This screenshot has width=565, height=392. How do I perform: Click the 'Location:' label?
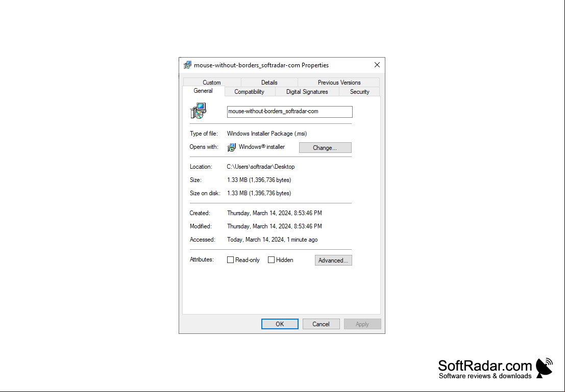tap(201, 167)
